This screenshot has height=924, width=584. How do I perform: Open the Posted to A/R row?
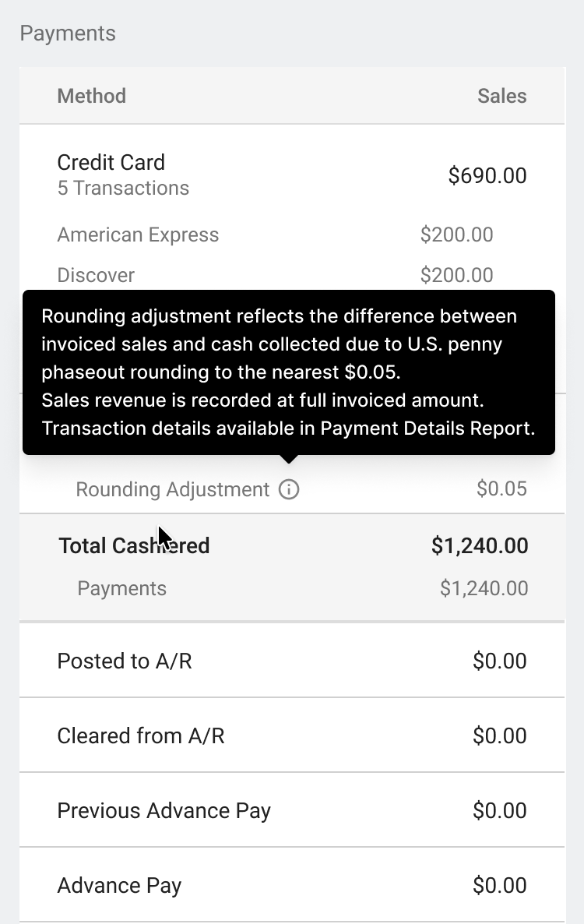292,661
